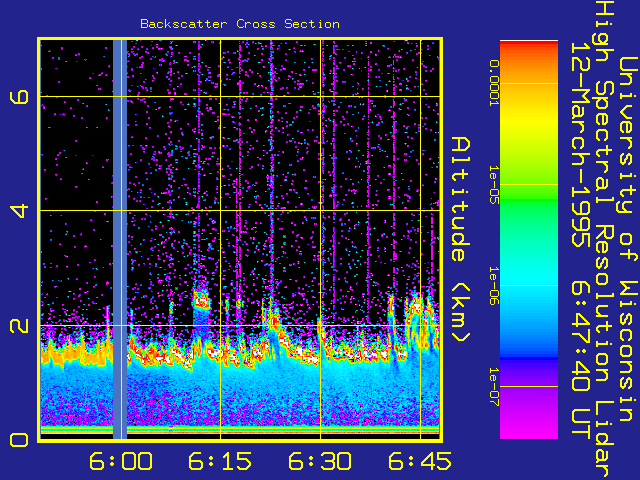
Task: Click the altitude axis value 4
Action: (x=20, y=211)
